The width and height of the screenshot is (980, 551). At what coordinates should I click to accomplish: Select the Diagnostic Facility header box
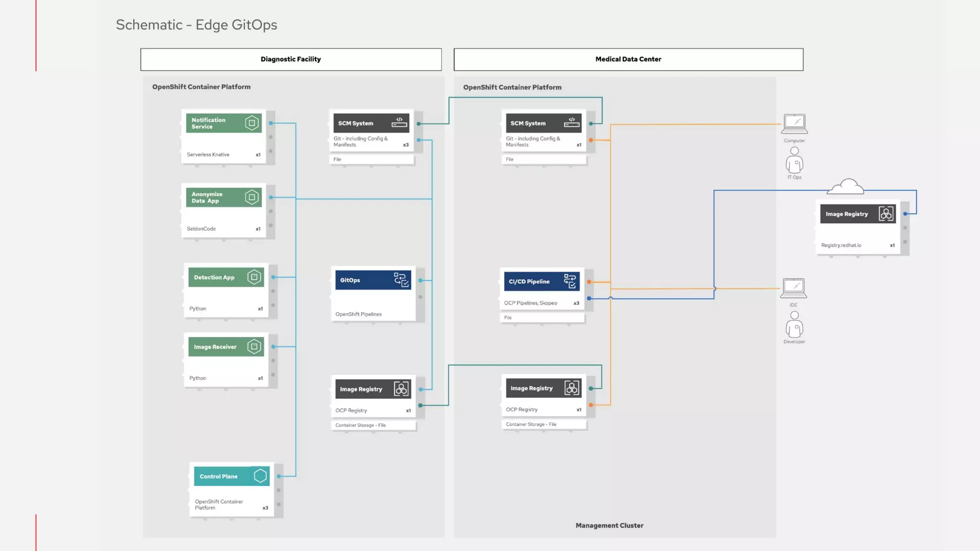[x=291, y=59]
